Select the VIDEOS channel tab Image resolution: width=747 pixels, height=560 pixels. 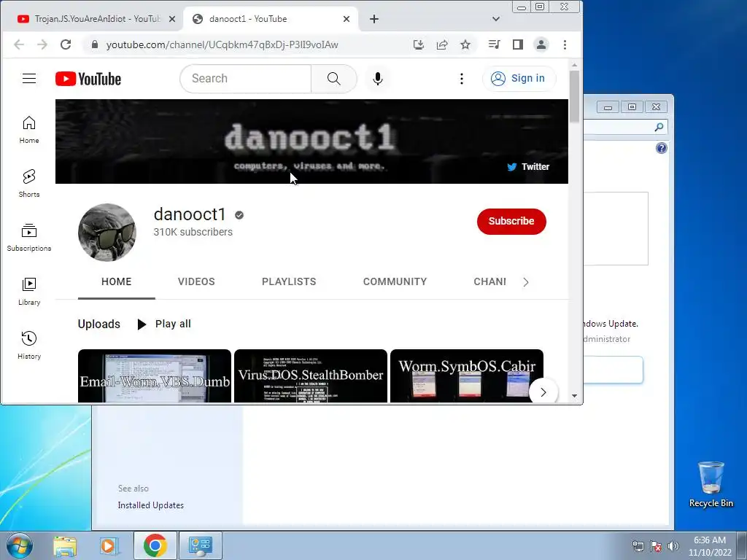tap(196, 282)
